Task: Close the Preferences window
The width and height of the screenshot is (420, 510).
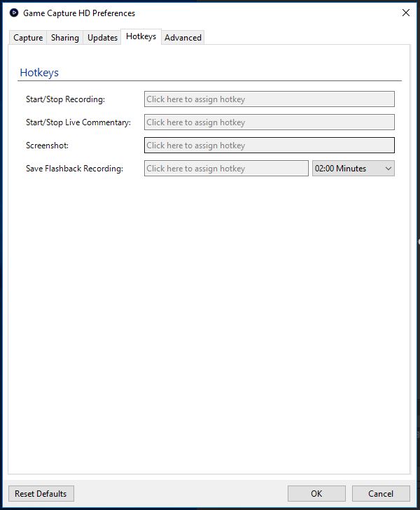Action: click(405, 13)
